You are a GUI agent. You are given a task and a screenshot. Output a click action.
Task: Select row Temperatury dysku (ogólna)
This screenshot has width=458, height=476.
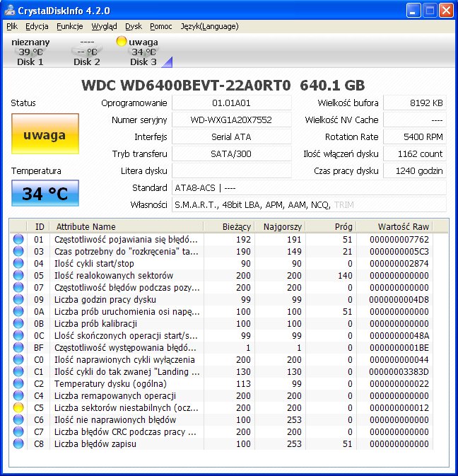[x=221, y=383]
